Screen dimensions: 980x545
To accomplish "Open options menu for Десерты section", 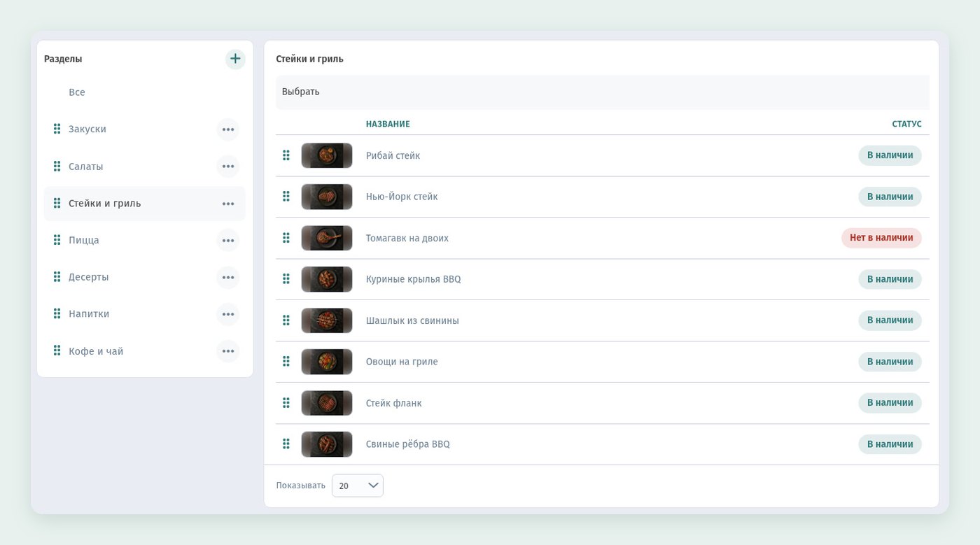I will [x=227, y=277].
